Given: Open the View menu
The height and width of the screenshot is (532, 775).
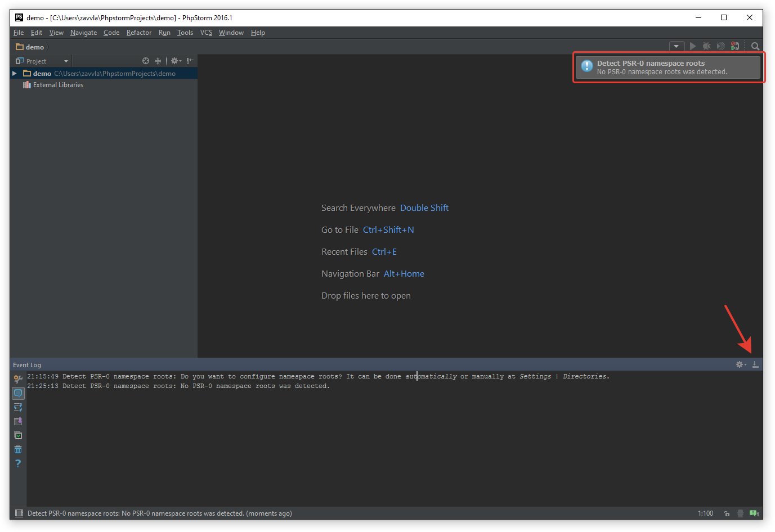Looking at the screenshot, I should pos(56,33).
